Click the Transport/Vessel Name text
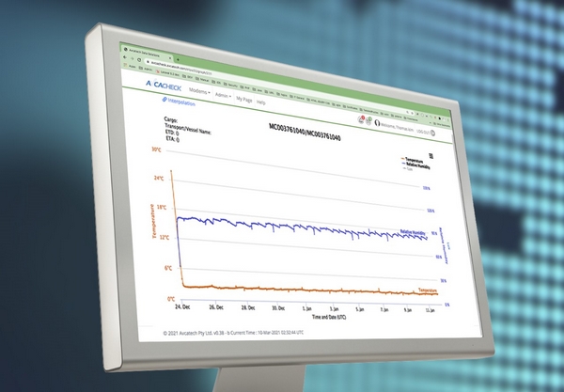 [188, 129]
